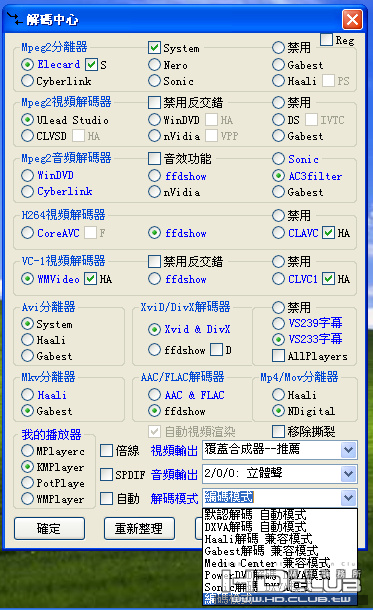Toggle 禁用反交錯 in Mpeg2視頻解碼器

[154, 103]
